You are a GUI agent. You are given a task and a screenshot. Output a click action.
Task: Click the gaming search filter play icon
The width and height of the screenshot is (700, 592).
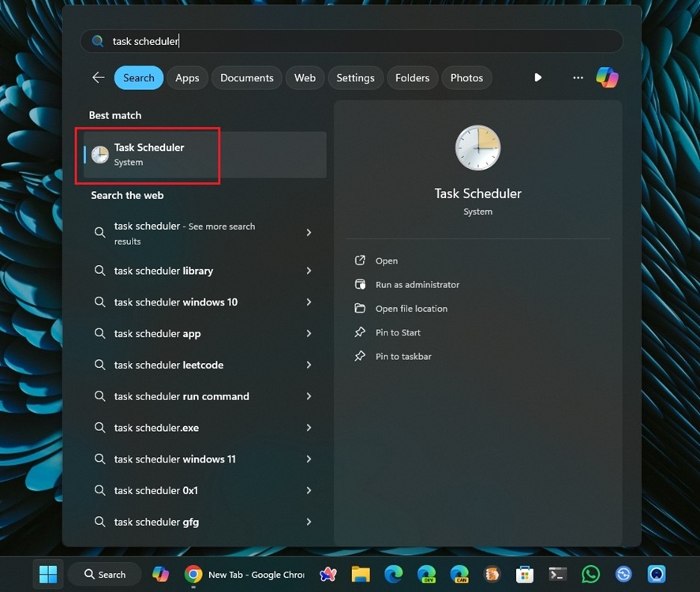537,77
